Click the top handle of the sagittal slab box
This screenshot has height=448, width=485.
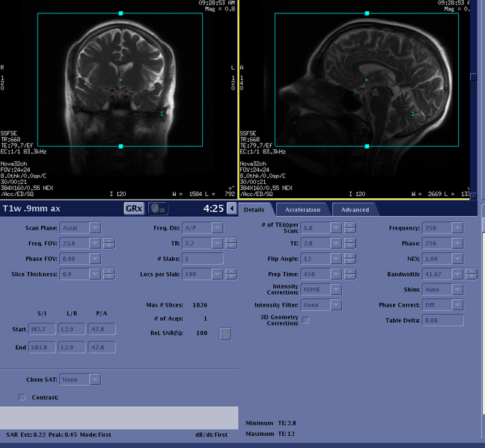pos(367,13)
